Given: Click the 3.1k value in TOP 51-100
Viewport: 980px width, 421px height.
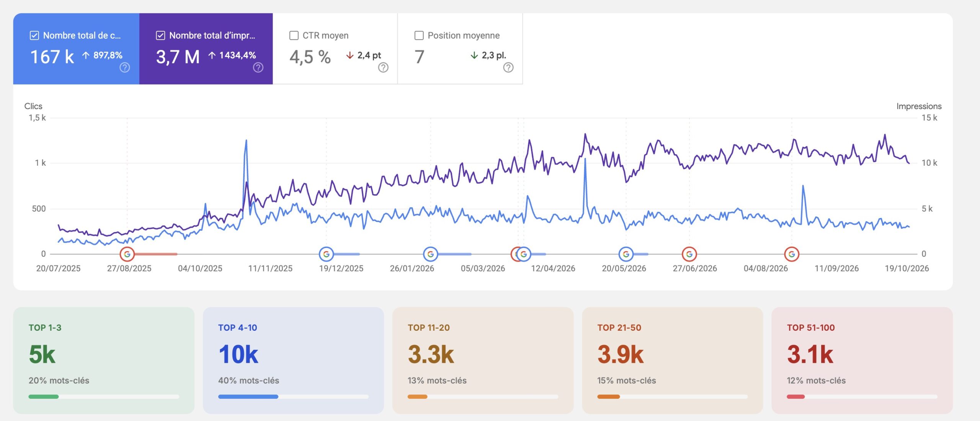Looking at the screenshot, I should pyautogui.click(x=810, y=354).
